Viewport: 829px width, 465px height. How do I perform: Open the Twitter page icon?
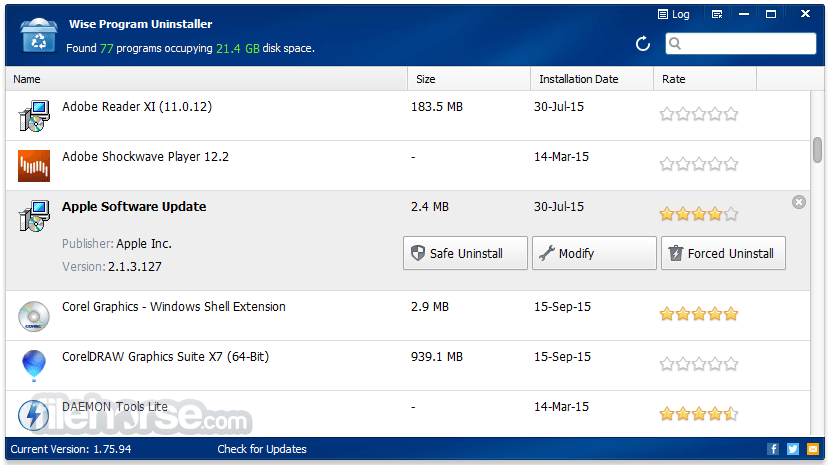(793, 449)
